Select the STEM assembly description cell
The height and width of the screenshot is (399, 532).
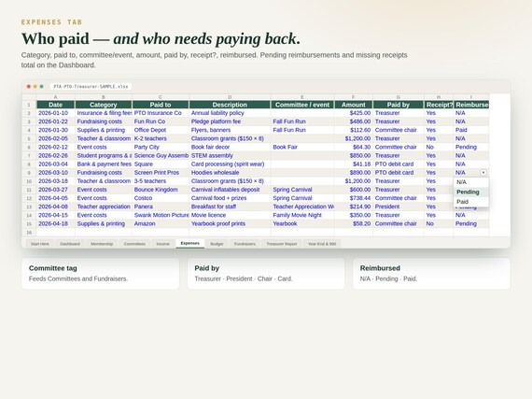click(230, 155)
